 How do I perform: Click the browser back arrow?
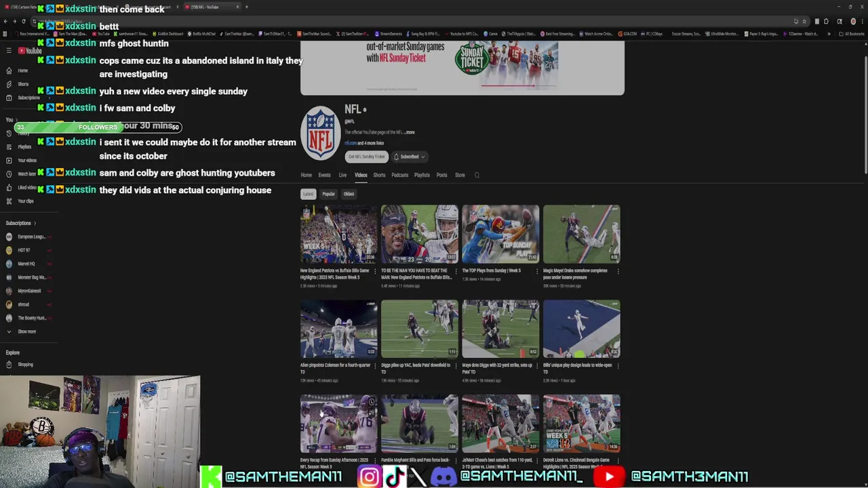5,22
